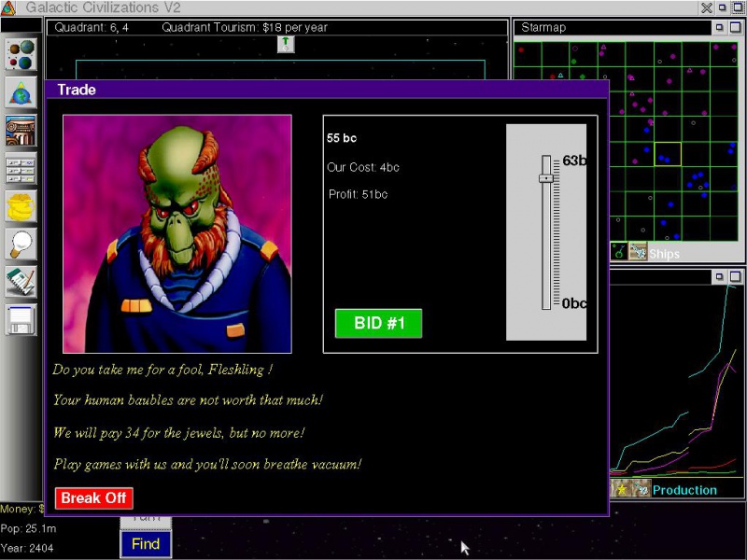Viewport: 747px width, 560px height.
Task: Click the yellow star icon beside Production
Action: (x=621, y=489)
